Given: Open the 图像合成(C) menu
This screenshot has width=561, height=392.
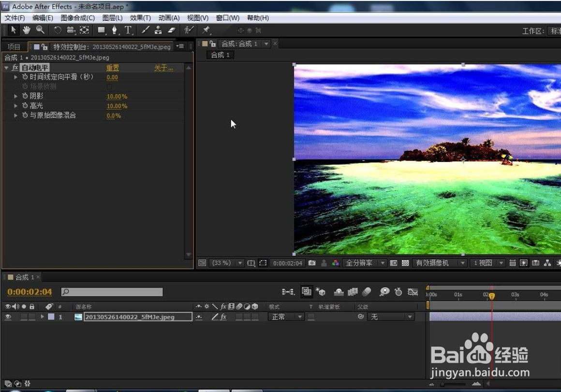Looking at the screenshot, I should (78, 18).
